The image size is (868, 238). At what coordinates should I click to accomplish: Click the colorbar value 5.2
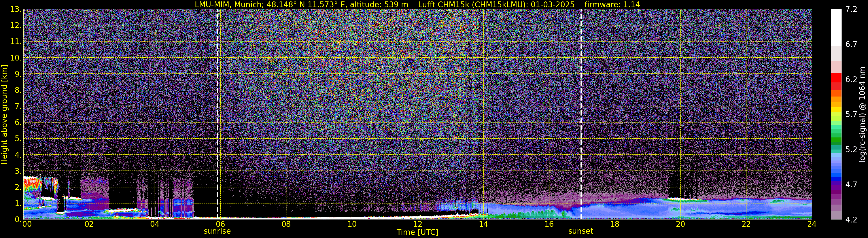coord(851,149)
